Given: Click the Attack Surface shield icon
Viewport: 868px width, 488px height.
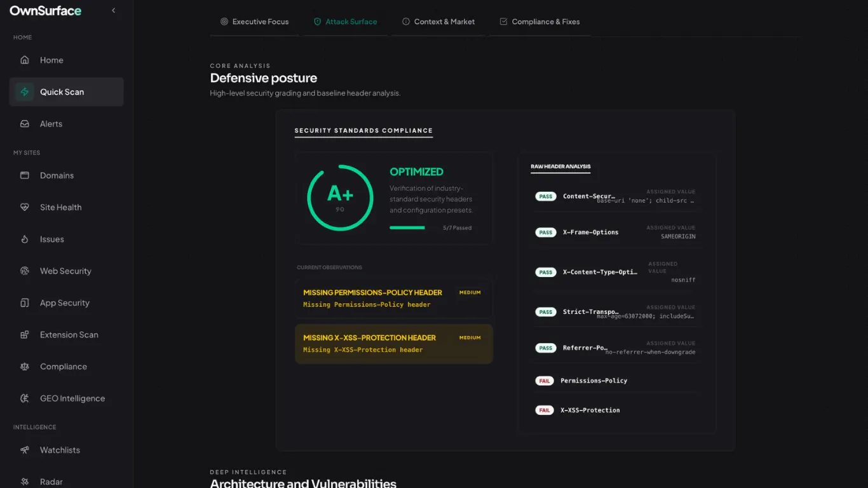Looking at the screenshot, I should pos(318,22).
